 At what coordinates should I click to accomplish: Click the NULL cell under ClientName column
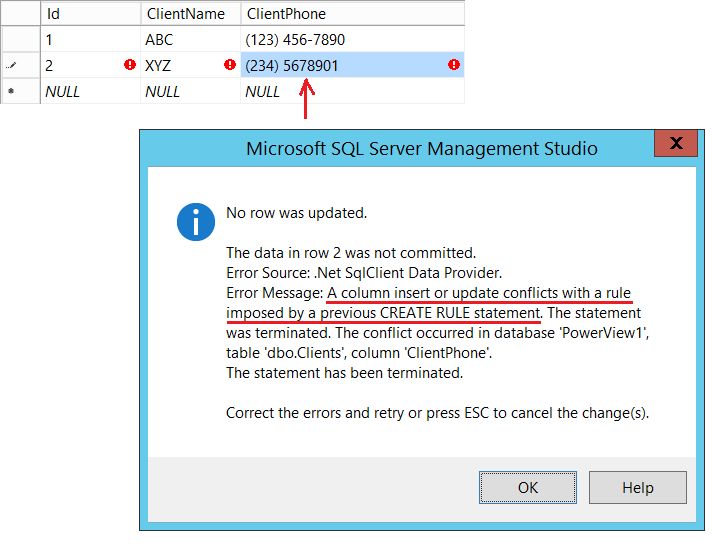[x=191, y=91]
